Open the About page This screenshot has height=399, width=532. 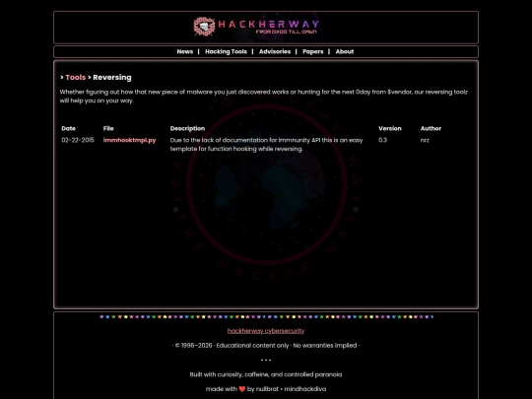345,51
